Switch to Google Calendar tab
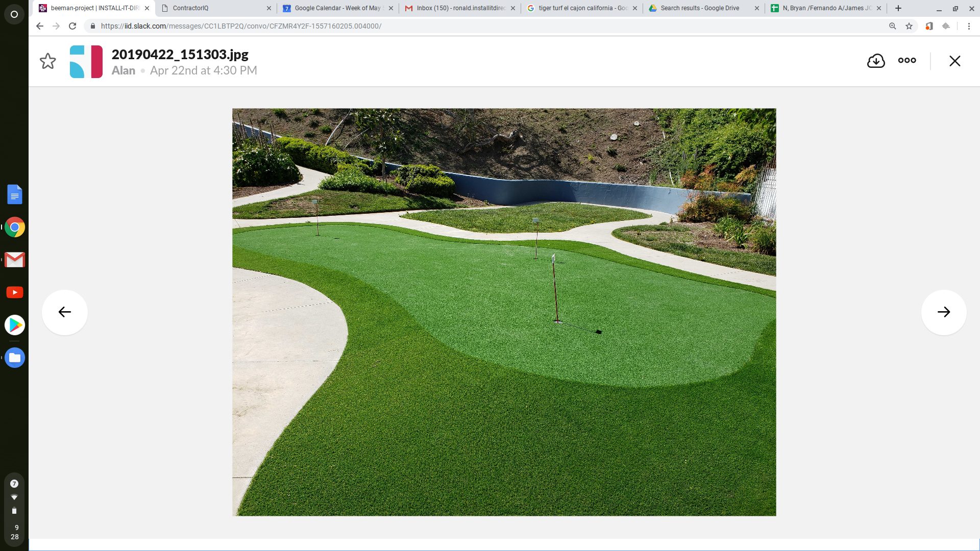Viewport: 980px width, 551px height. [x=338, y=8]
